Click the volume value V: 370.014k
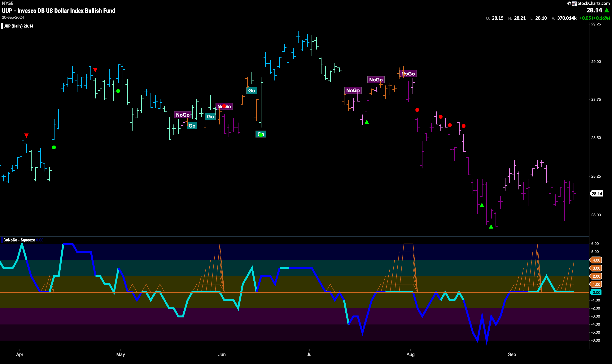Image resolution: width=612 pixels, height=364 pixels. tap(564, 18)
